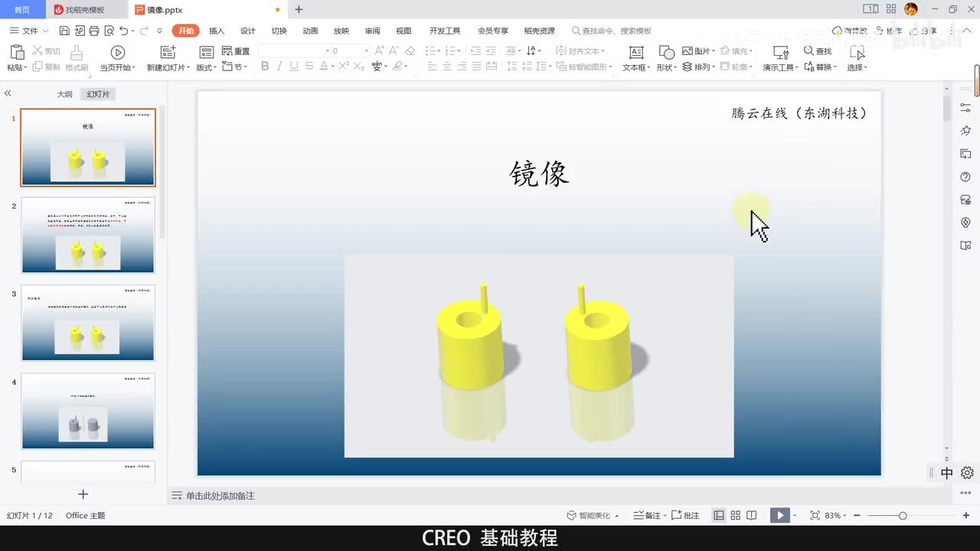Click the 形状 shapes icon
This screenshot has height=551, width=980.
point(667,52)
